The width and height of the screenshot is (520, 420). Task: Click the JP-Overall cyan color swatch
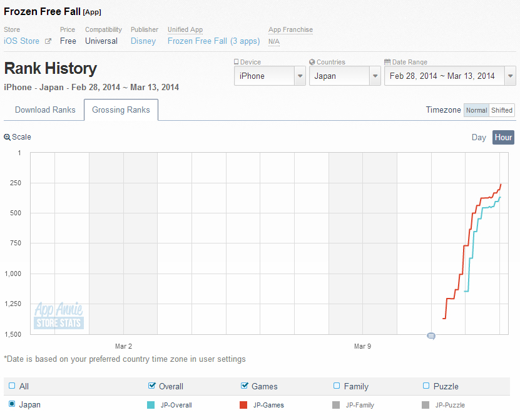coord(151,405)
